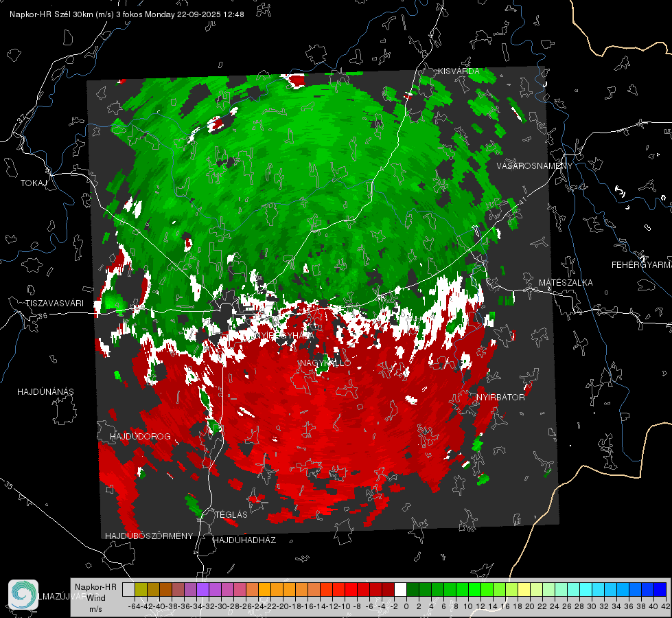Click the legend value label 0
This screenshot has height=618, width=672.
(x=406, y=606)
